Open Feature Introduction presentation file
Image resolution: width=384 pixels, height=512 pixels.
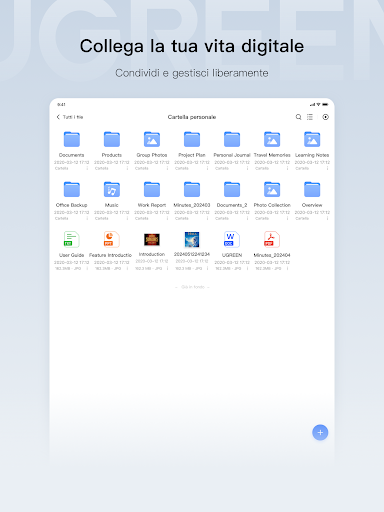[111, 240]
